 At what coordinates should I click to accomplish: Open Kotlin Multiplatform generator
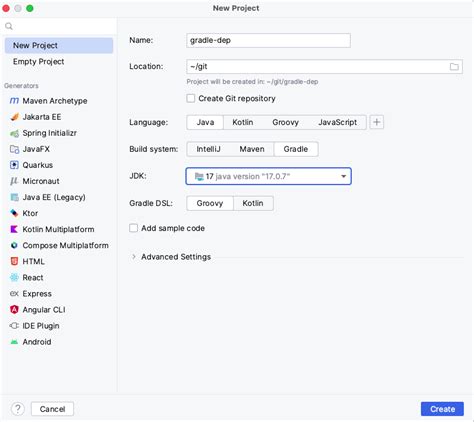tap(59, 229)
